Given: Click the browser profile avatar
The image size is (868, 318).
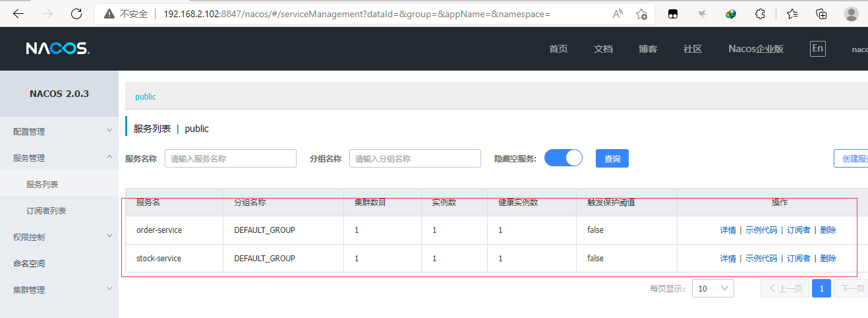Looking at the screenshot, I should tap(851, 14).
